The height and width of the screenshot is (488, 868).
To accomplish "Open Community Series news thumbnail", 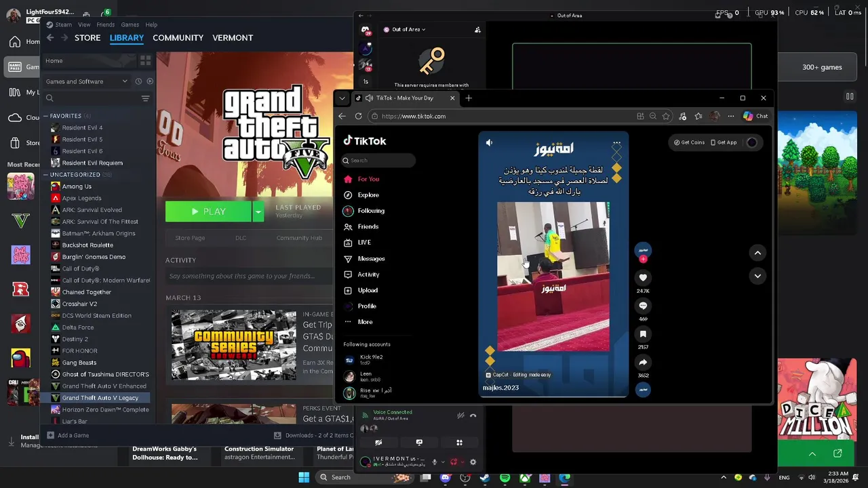I will point(233,345).
